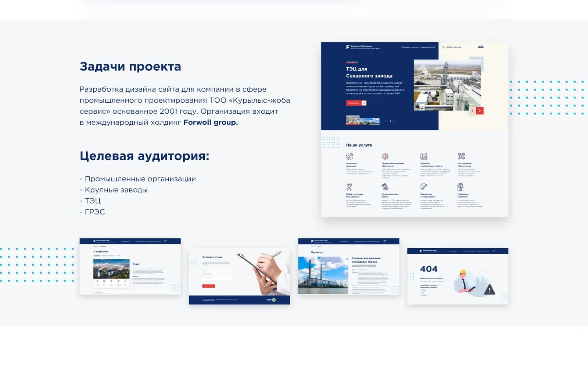Click the red Подробнее button
The width and height of the screenshot is (588, 368).
(x=356, y=103)
